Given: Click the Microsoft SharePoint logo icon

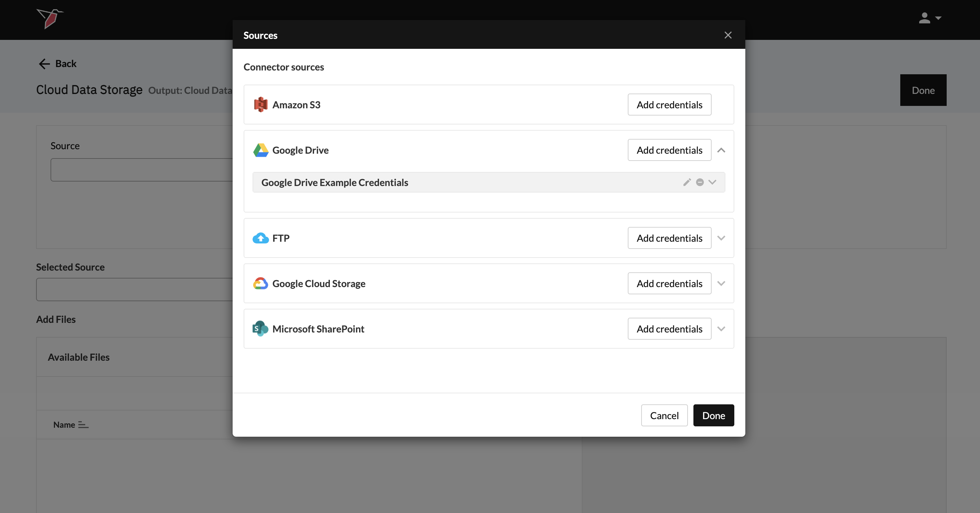Looking at the screenshot, I should click(x=260, y=329).
